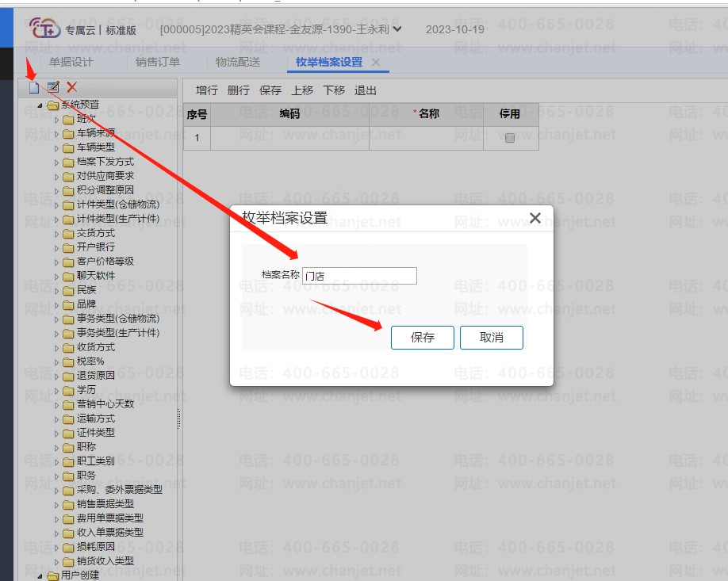Click 下移 to move row down
Image resolution: width=728 pixels, height=581 pixels.
point(334,90)
